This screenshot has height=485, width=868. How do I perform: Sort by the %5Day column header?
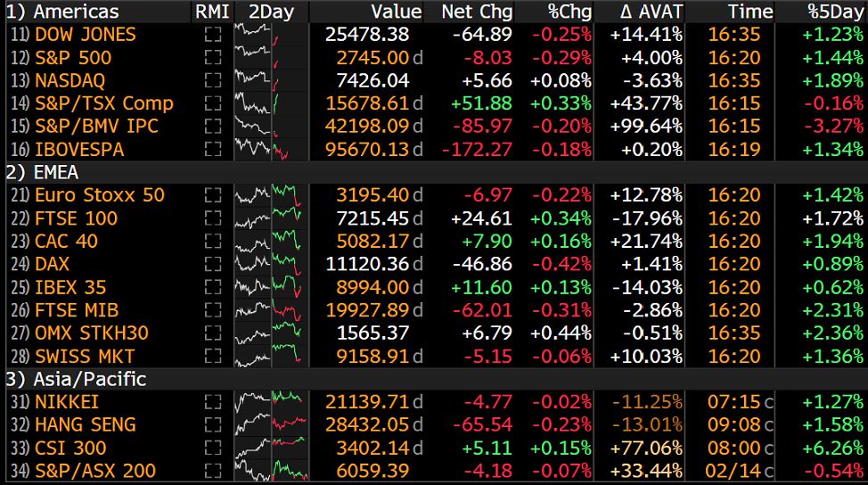(x=835, y=12)
